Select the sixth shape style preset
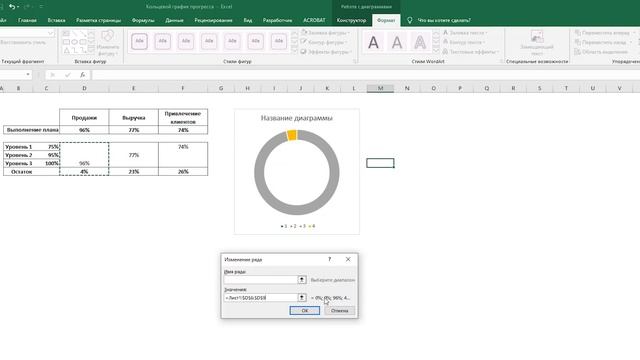 (256, 41)
